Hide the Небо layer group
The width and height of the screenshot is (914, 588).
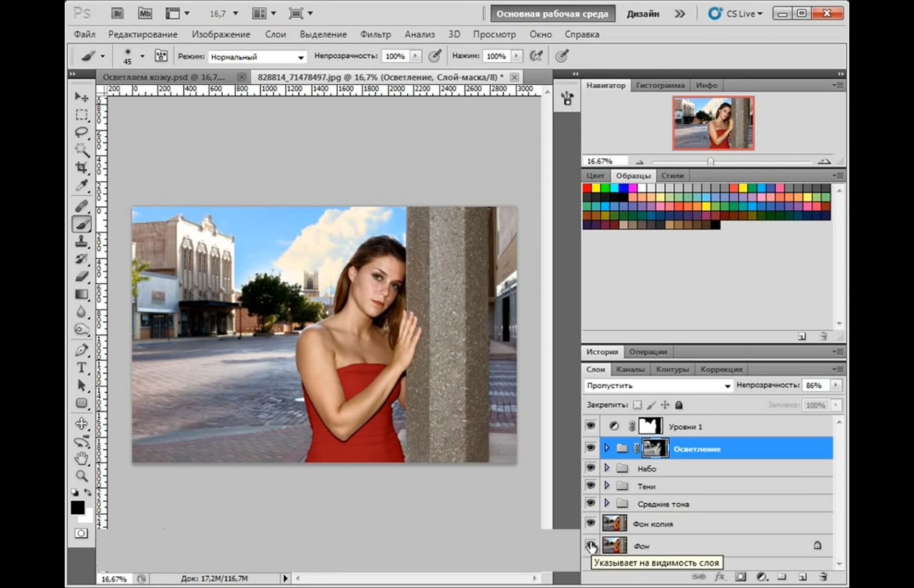[x=591, y=468]
